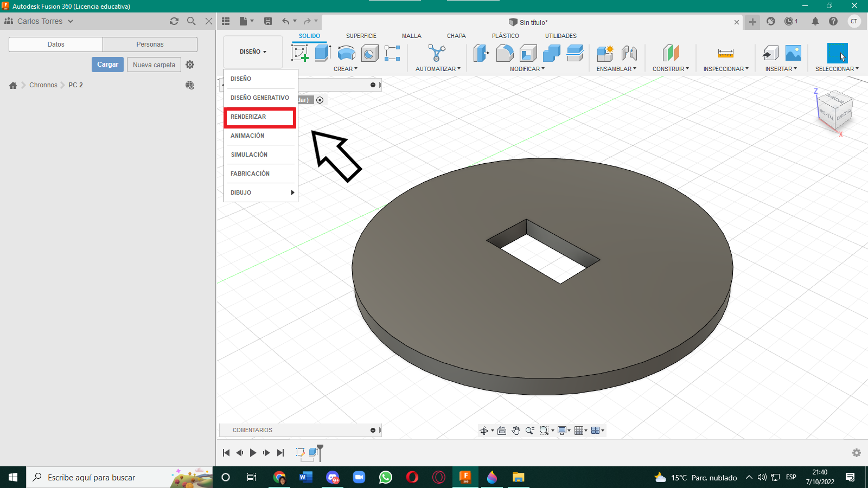
Task: Select the Shell tool
Action: point(528,53)
